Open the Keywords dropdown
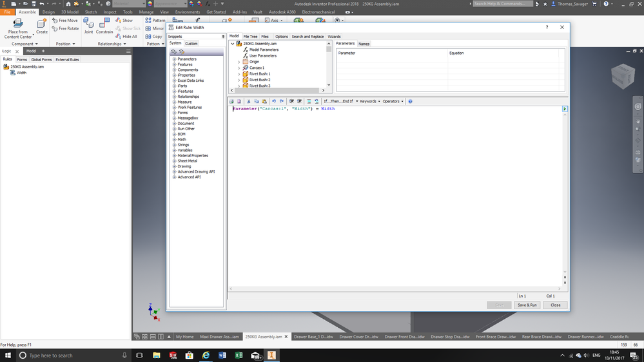Screen dimensions: 644x362 (x=369, y=101)
